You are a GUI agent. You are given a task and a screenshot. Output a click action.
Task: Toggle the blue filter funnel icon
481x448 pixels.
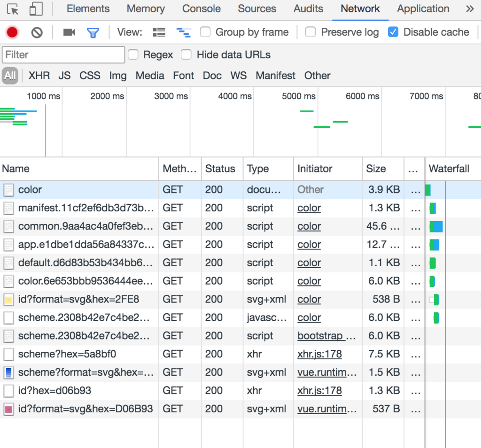(x=93, y=32)
